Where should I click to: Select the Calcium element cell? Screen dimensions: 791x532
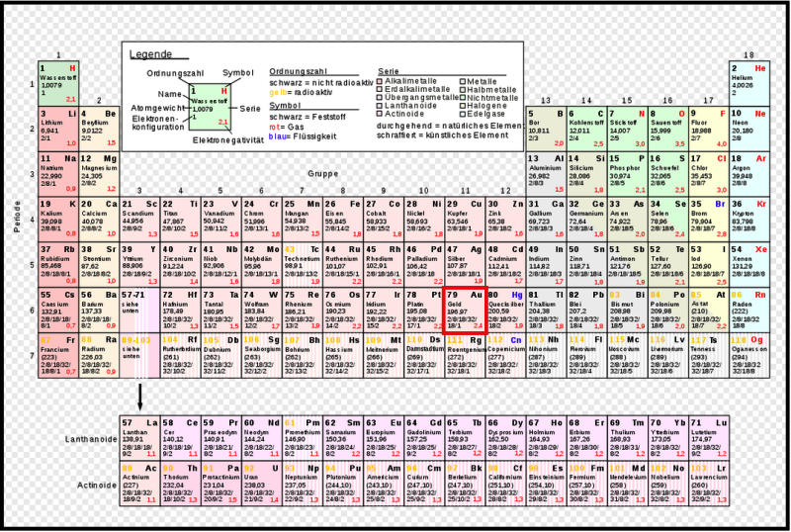coord(100,220)
